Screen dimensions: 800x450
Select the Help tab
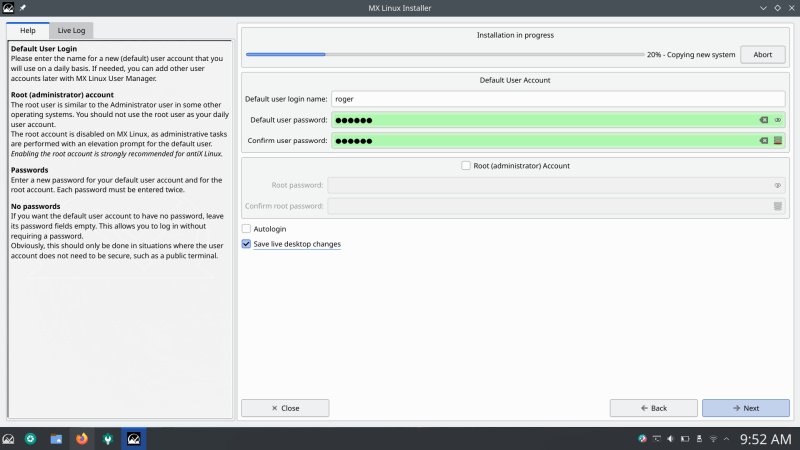coord(28,31)
